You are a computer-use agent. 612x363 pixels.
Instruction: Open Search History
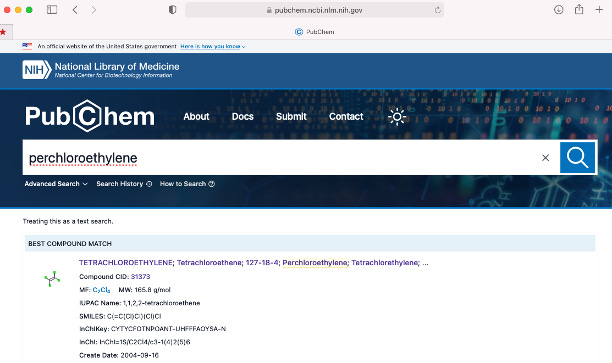(x=124, y=183)
